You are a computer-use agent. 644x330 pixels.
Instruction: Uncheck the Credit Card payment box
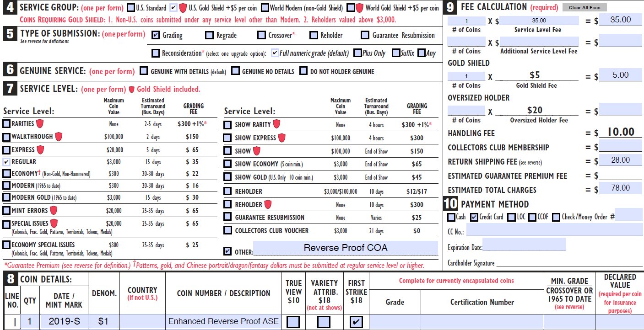pos(474,217)
